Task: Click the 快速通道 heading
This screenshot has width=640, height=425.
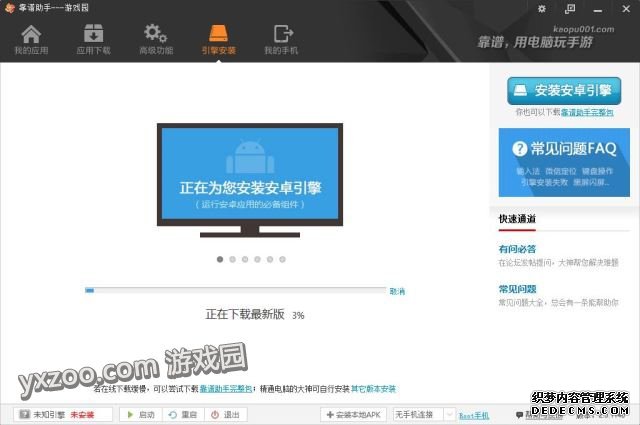Action: click(517, 219)
